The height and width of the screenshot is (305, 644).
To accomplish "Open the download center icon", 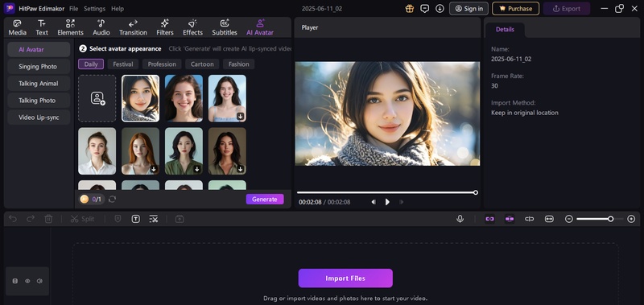I will tap(440, 8).
